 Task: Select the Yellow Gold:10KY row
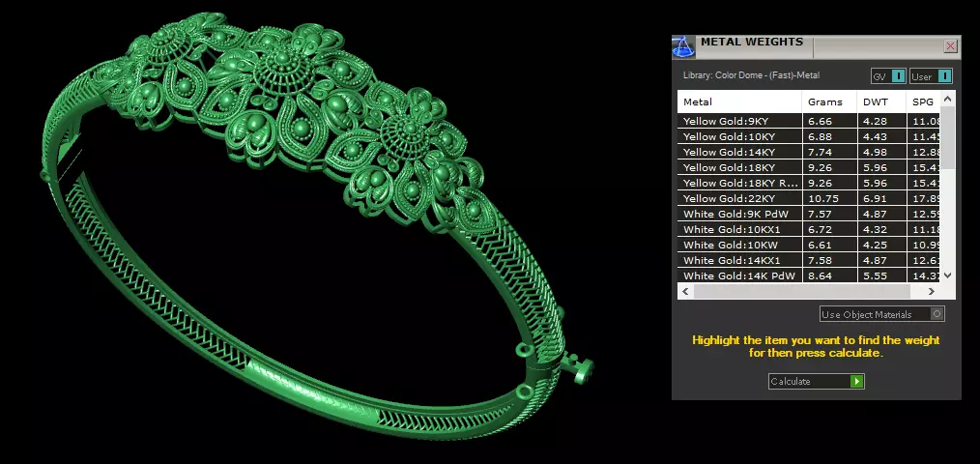tap(809, 136)
